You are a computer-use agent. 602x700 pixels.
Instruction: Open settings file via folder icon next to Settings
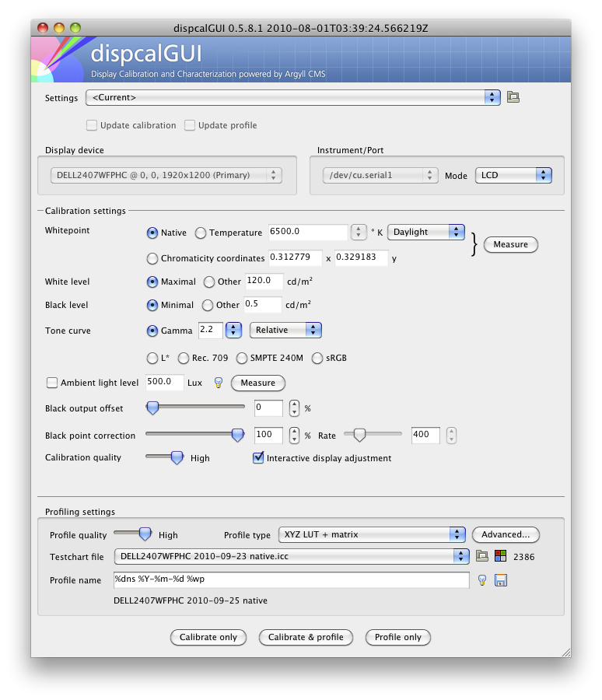tap(513, 97)
